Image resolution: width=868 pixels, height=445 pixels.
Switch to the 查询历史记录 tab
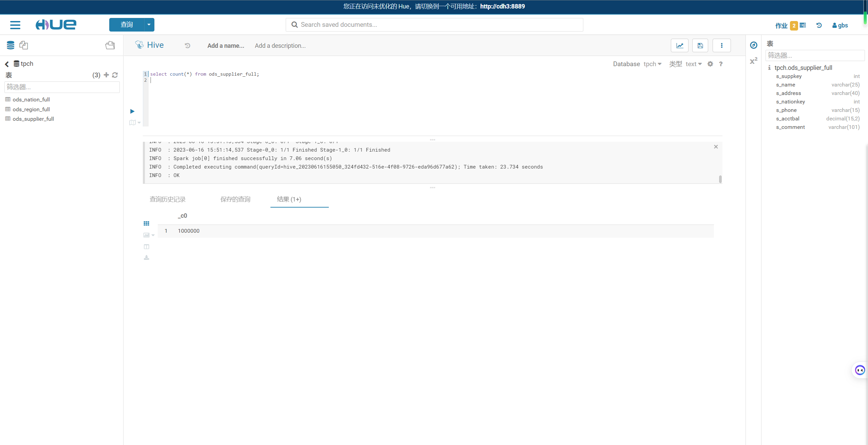point(168,199)
